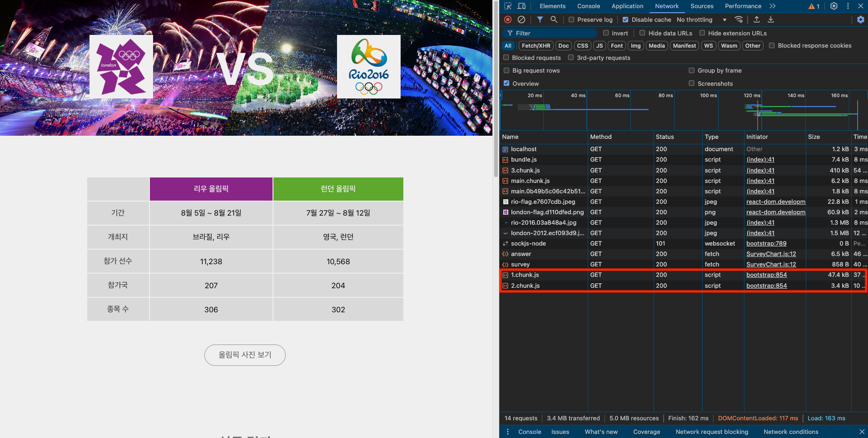Open the Coverage drawer tab
Viewport: 868px width, 438px height.
tap(646, 432)
